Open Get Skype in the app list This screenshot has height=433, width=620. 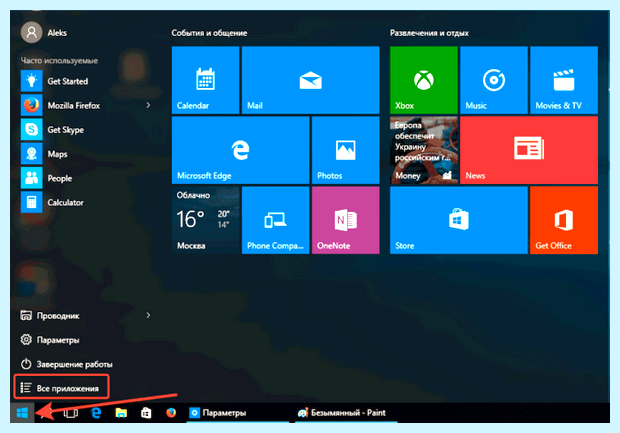coord(87,130)
